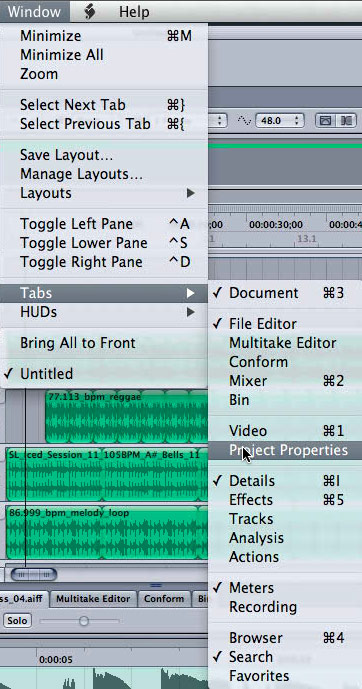Open the Multitake Editor tab in lower pane
This screenshot has height=689, width=362.
pyautogui.click(x=93, y=599)
